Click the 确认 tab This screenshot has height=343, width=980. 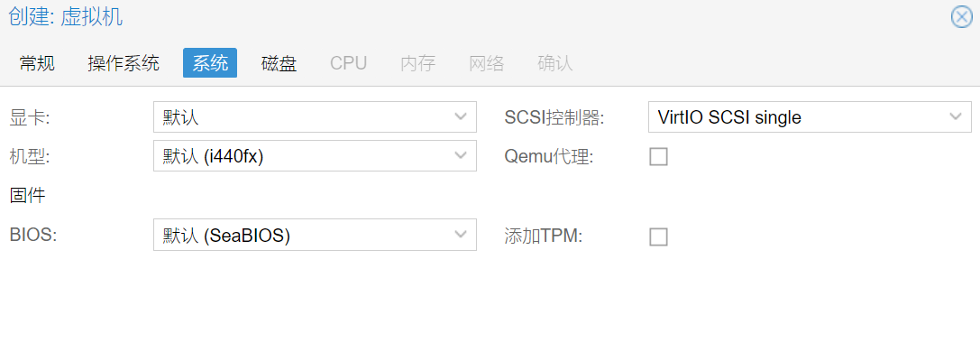(555, 63)
